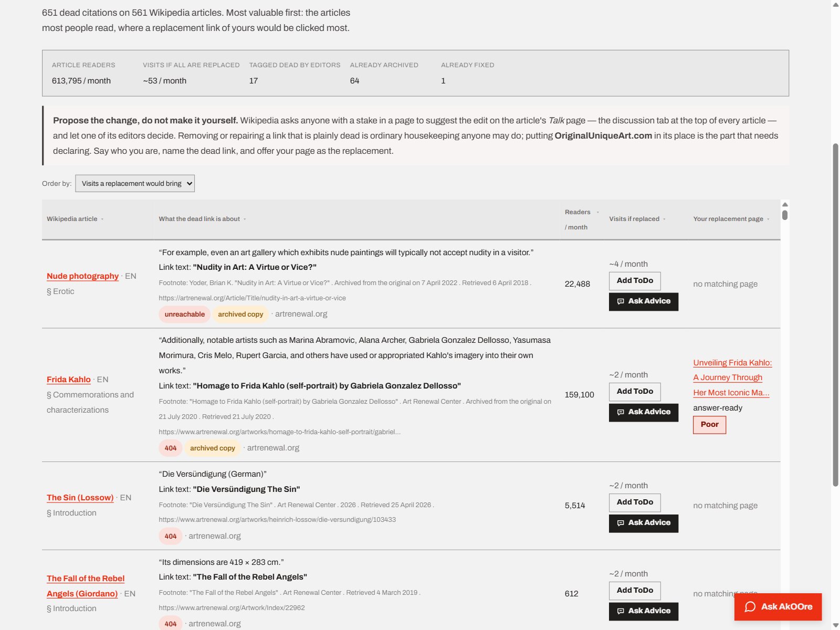Click the 613,795 / month readers value
The width and height of the screenshot is (840, 630).
point(81,81)
